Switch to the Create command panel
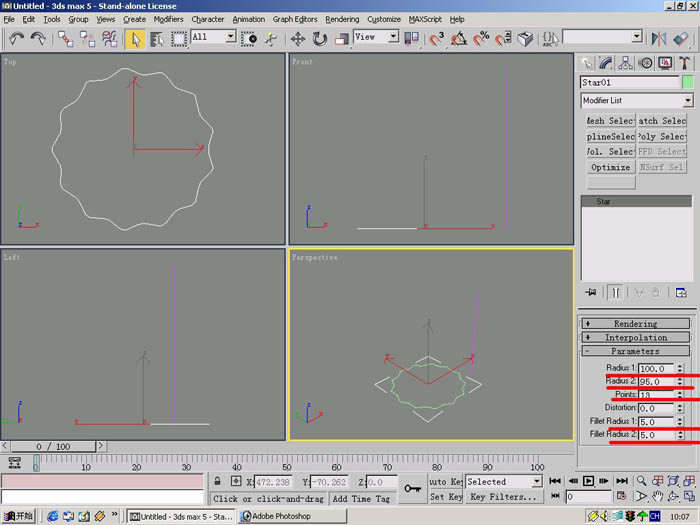Viewport: 700px width, 525px height. tap(586, 63)
